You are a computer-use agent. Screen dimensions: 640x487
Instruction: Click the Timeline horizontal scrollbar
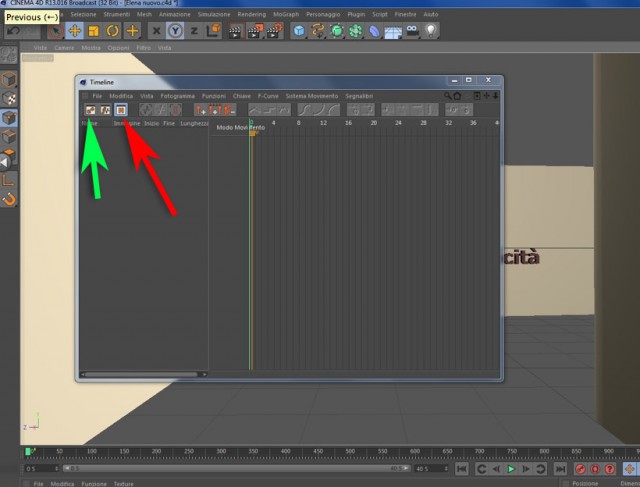pyautogui.click(x=141, y=374)
